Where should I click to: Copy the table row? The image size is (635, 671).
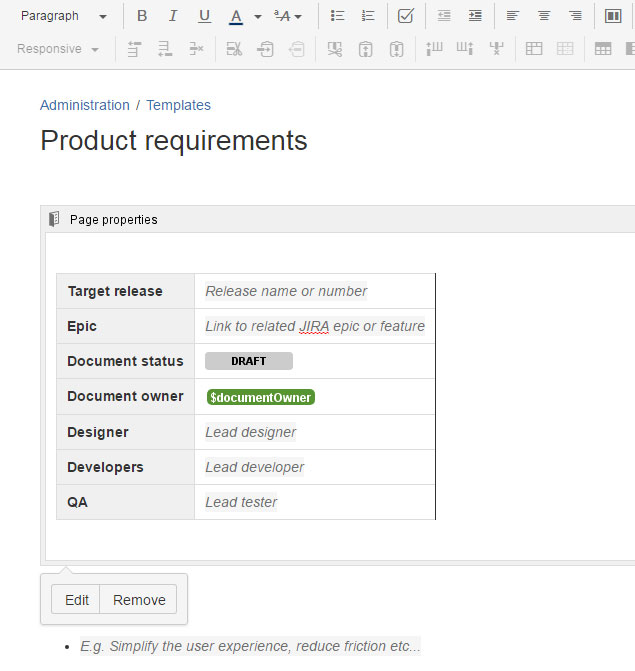[265, 49]
